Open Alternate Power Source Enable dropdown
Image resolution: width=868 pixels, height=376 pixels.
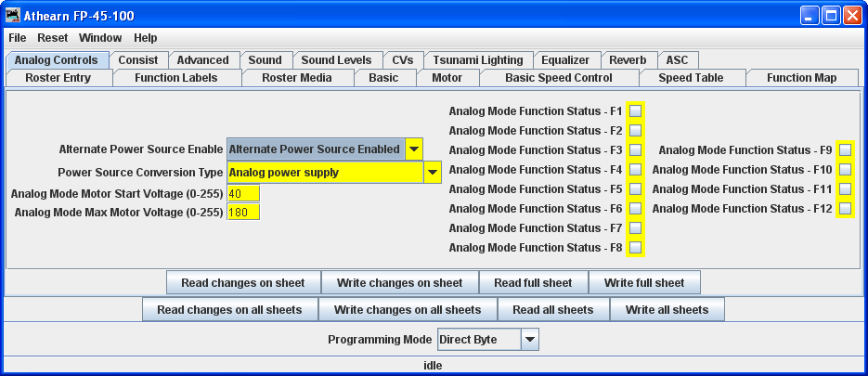413,149
